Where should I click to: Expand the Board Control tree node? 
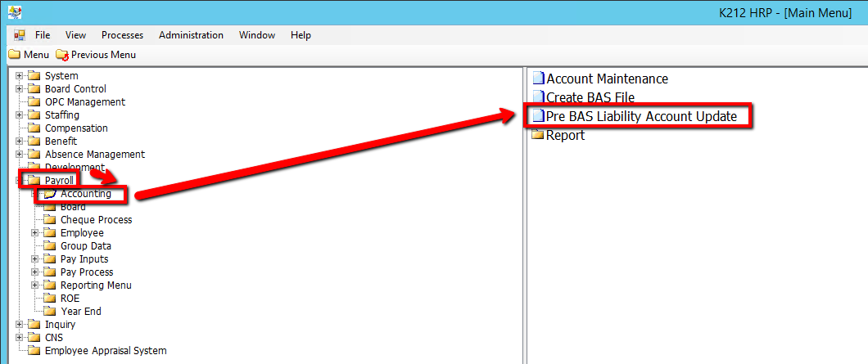(x=19, y=89)
